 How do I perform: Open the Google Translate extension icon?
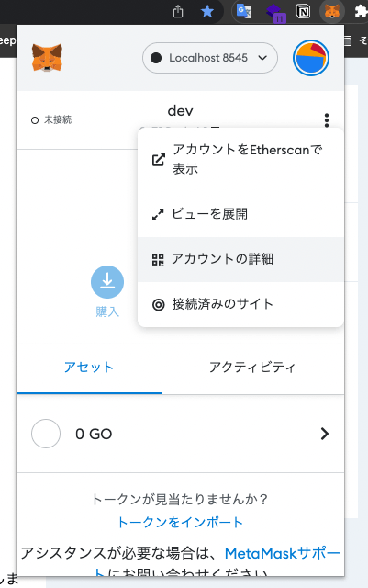[244, 11]
